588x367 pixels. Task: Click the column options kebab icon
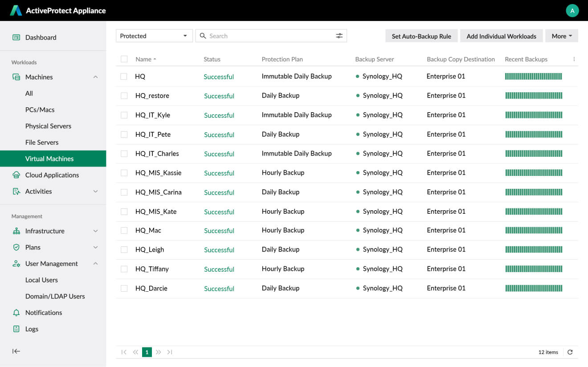click(x=574, y=59)
